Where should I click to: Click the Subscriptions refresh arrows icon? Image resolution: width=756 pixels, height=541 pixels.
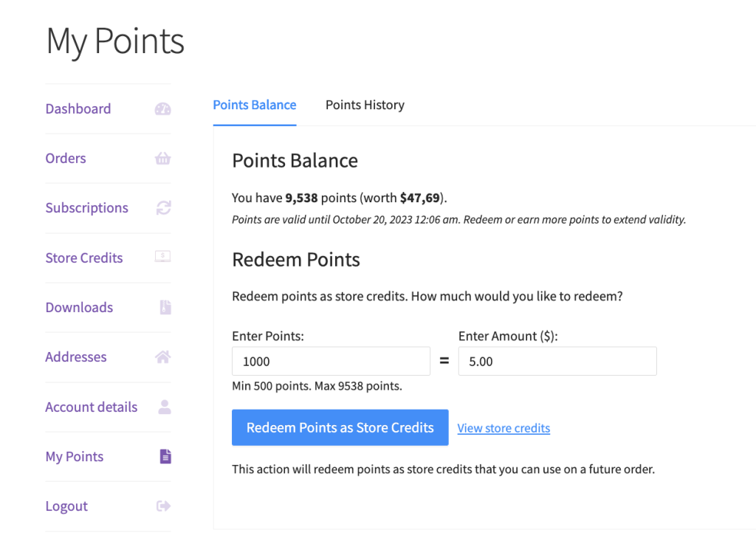click(163, 208)
